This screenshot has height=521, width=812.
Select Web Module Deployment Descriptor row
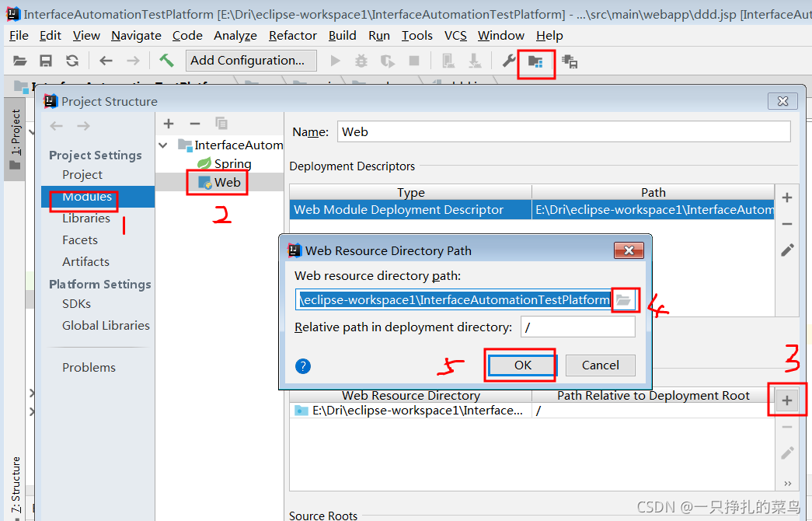pyautogui.click(x=531, y=209)
